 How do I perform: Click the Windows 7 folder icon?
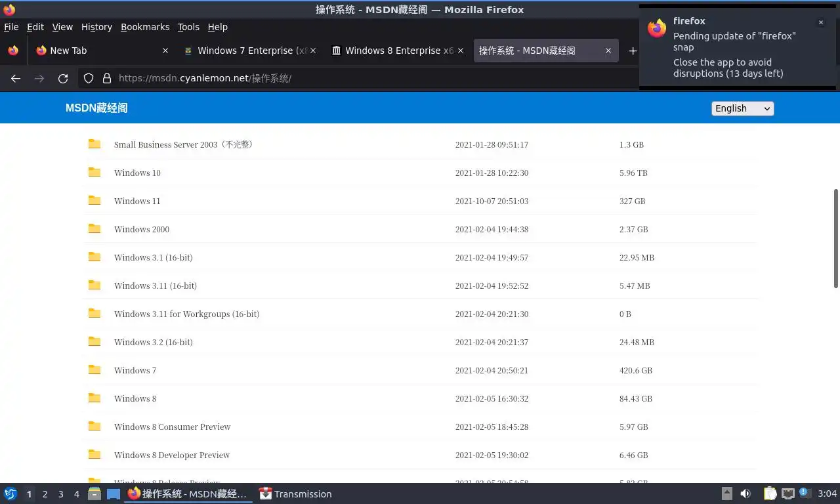click(94, 369)
